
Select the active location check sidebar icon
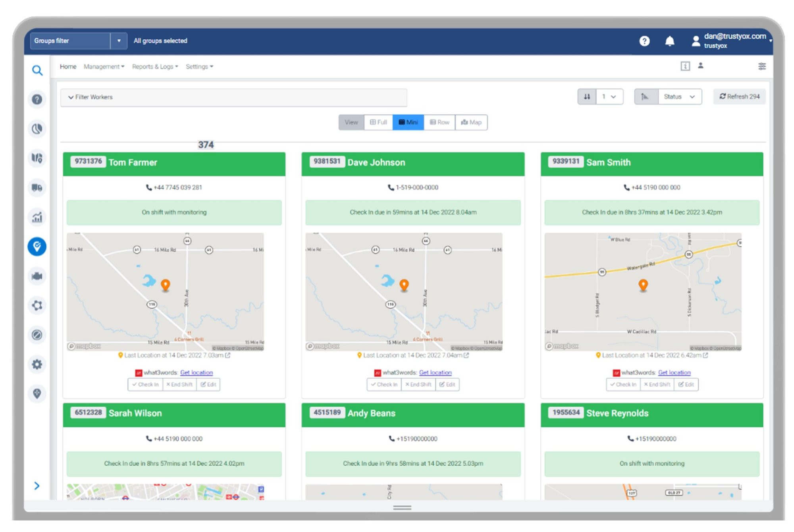[37, 247]
